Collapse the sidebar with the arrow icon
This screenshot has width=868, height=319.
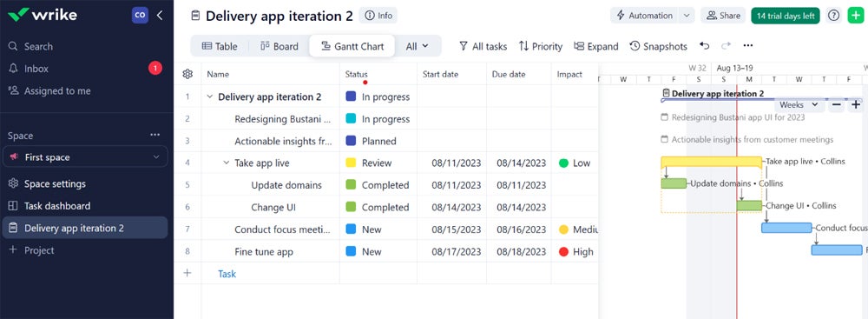coord(160,16)
